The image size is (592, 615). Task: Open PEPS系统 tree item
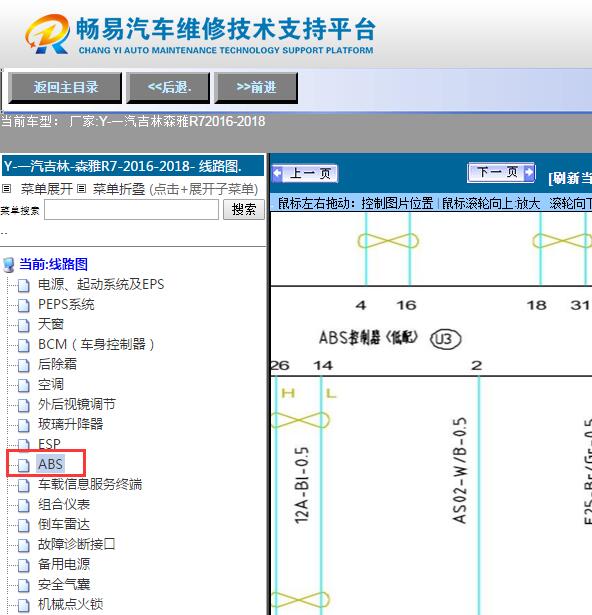point(66,304)
